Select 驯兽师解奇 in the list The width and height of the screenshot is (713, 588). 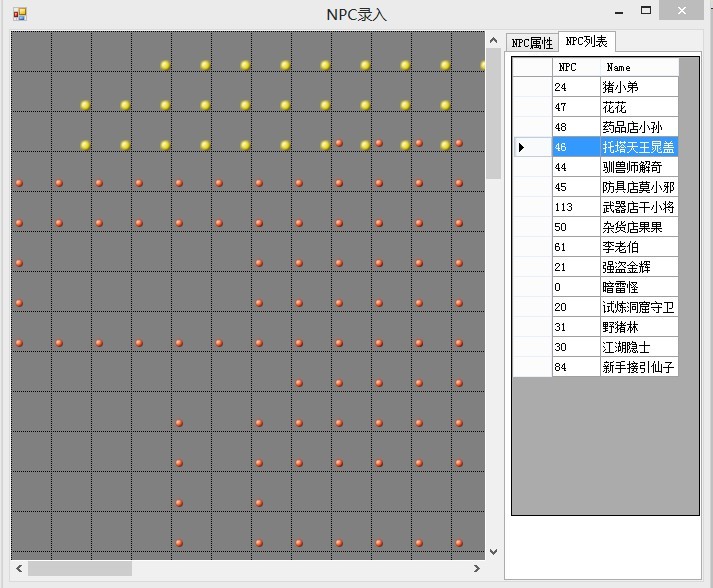pyautogui.click(x=639, y=167)
